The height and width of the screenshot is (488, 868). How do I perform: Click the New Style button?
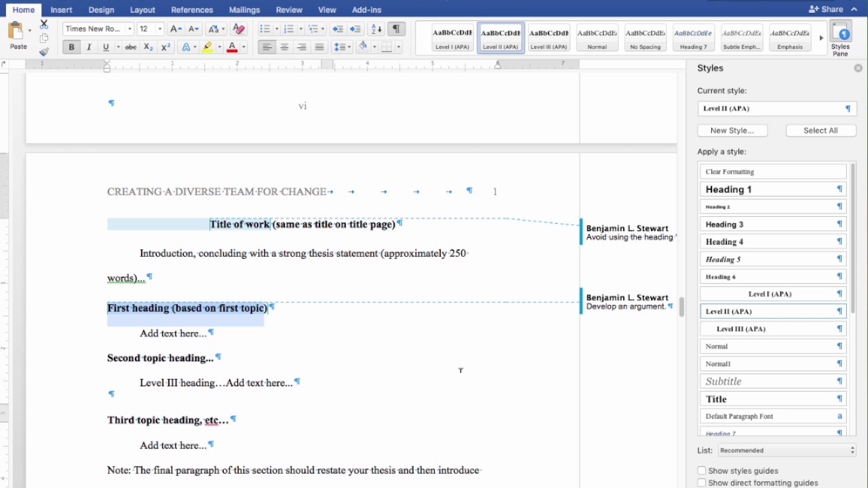coord(732,130)
